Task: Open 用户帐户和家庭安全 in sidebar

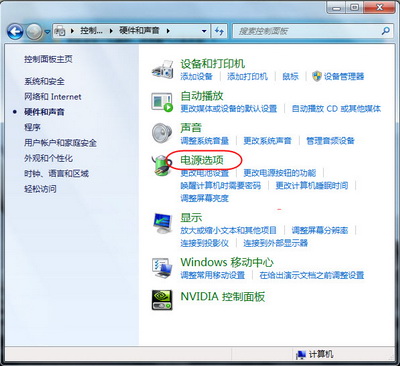Action: (x=60, y=143)
